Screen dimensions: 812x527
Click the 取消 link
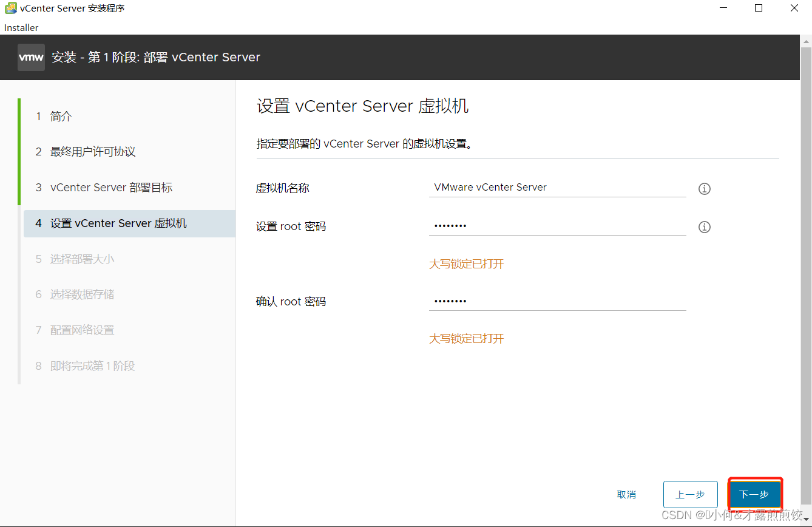(626, 495)
